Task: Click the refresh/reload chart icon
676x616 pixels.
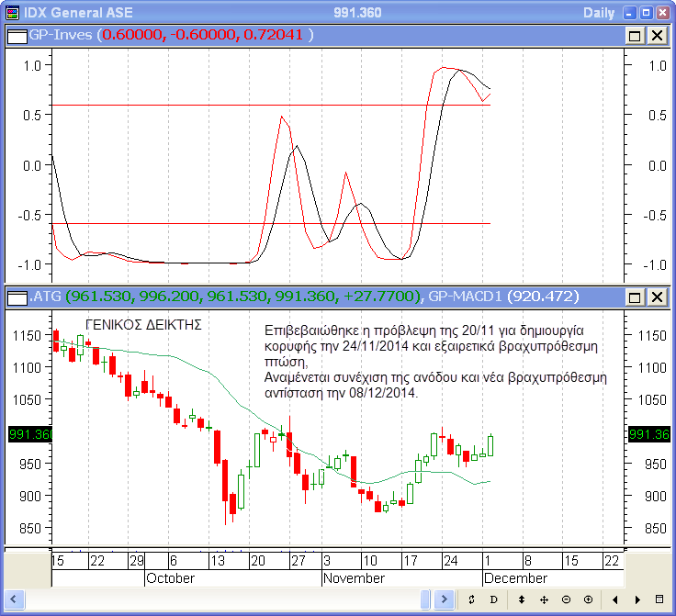Action: point(471,599)
